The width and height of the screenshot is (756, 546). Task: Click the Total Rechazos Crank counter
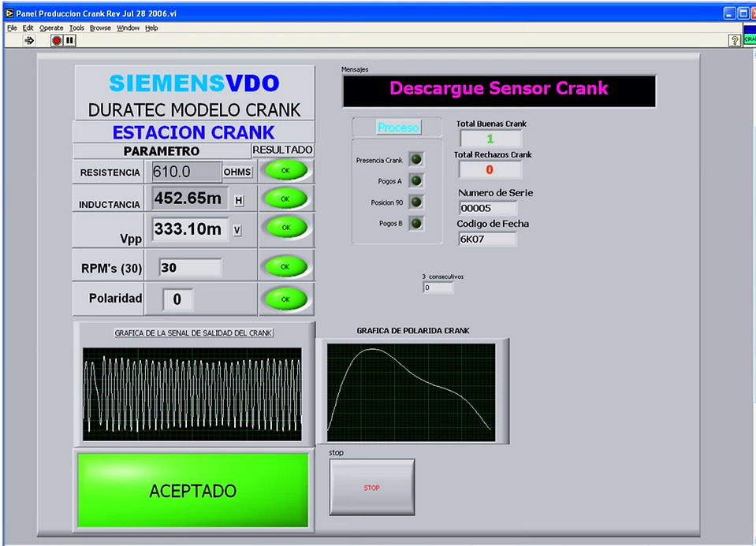click(490, 169)
